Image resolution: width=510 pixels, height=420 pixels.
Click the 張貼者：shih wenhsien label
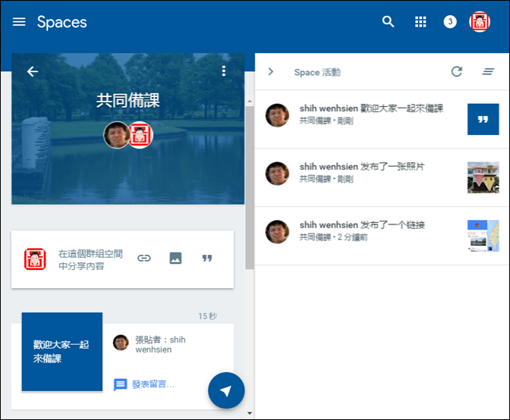coord(160,345)
